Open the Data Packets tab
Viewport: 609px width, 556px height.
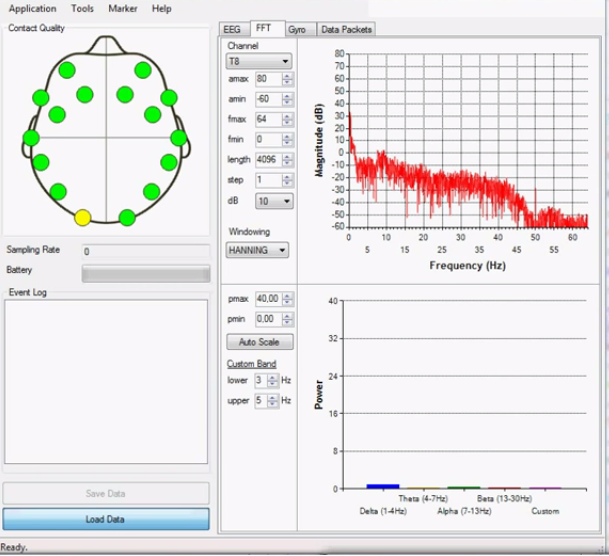347,30
